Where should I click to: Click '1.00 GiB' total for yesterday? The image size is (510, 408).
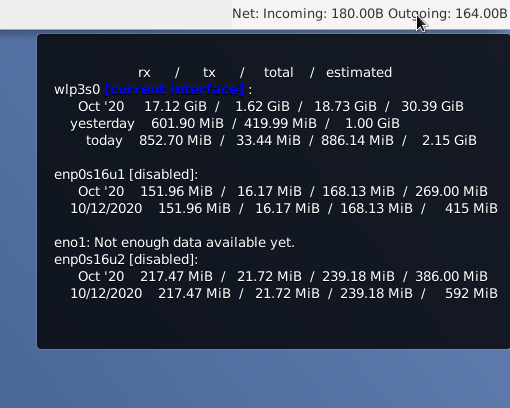[372, 124]
